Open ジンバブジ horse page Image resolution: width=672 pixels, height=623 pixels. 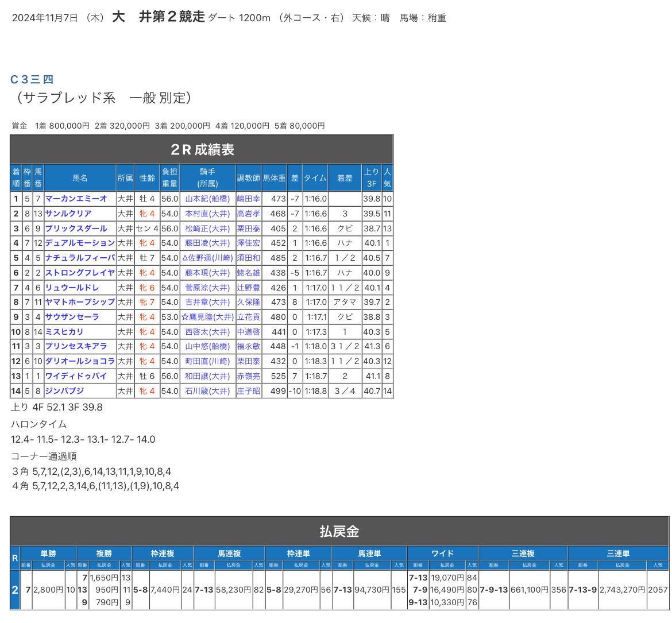click(64, 391)
